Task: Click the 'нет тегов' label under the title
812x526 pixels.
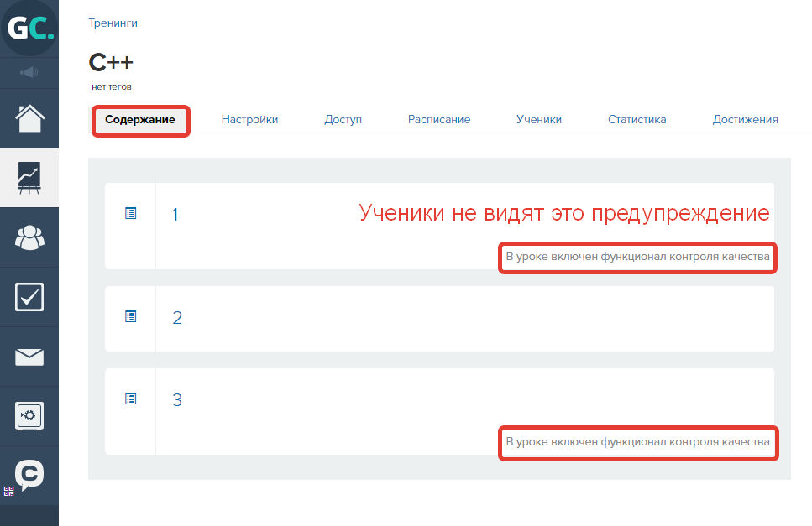Action: 112,86
